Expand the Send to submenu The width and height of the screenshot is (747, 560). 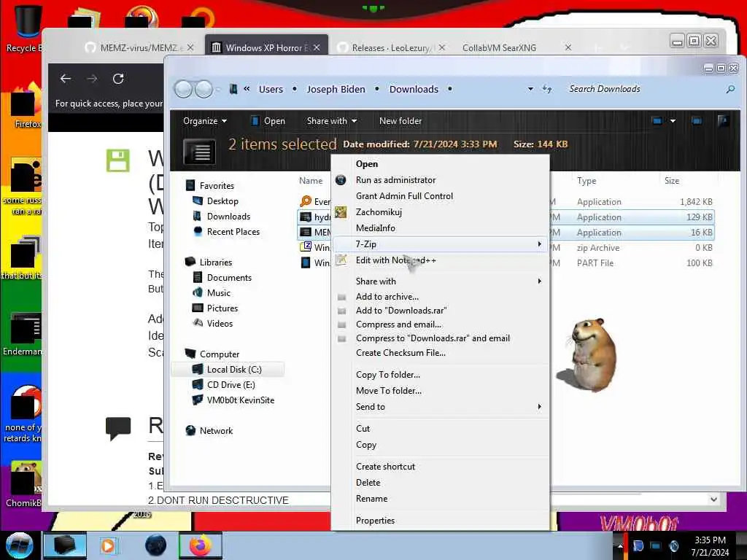441,407
